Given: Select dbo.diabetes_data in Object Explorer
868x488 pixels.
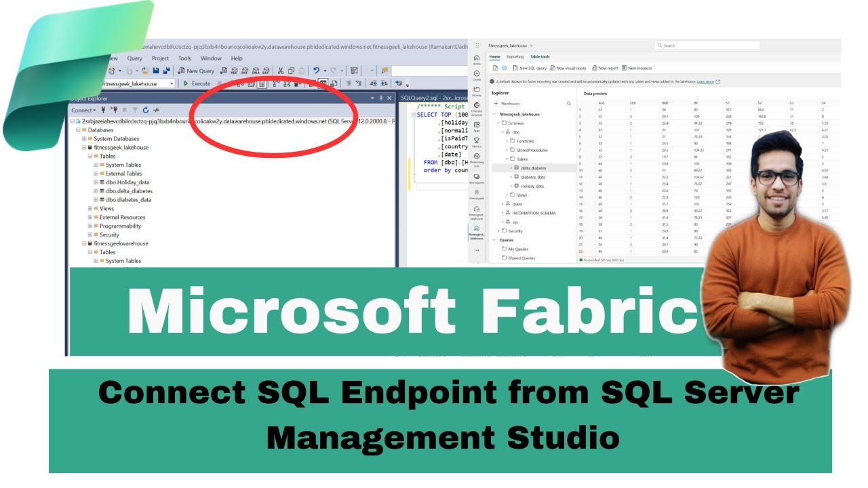Looking at the screenshot, I should coord(128,200).
